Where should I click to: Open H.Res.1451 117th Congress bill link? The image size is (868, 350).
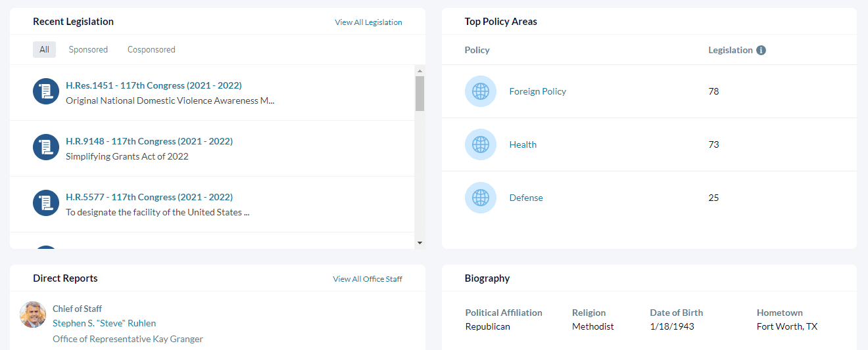point(154,85)
